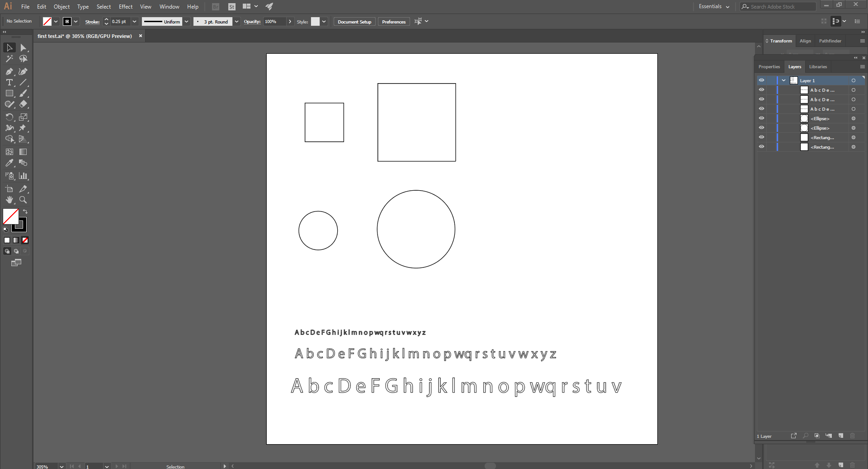The height and width of the screenshot is (469, 868).
Task: Open the 3 pt. Round brush dropdown
Action: pyautogui.click(x=236, y=22)
